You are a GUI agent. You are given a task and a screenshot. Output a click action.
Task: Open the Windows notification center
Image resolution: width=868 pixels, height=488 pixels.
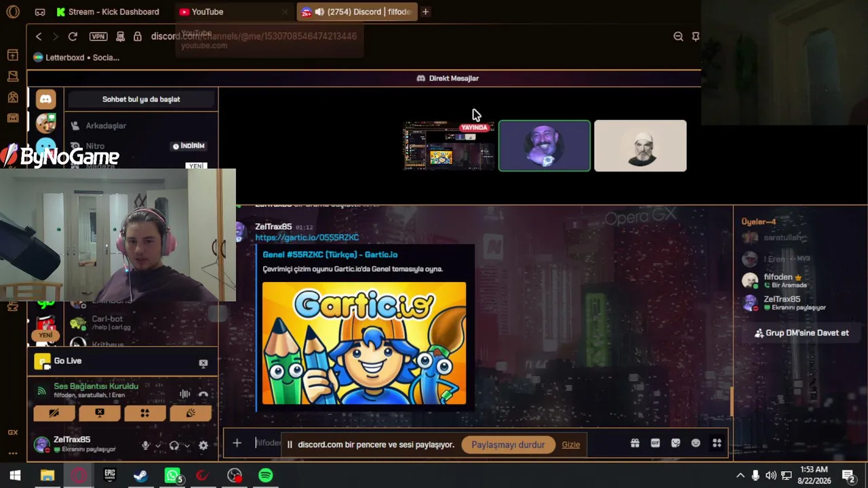pyautogui.click(x=848, y=475)
